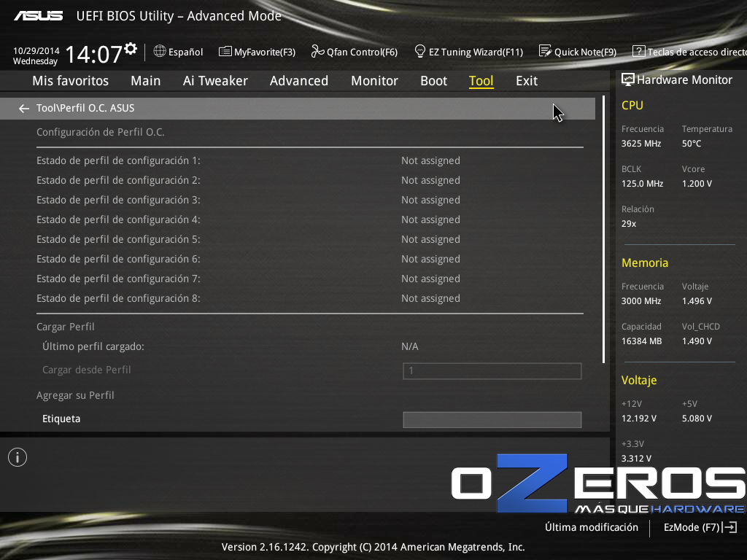Click the CPU temperature 50°C value
Viewport: 747px width, 560px height.
(x=692, y=144)
